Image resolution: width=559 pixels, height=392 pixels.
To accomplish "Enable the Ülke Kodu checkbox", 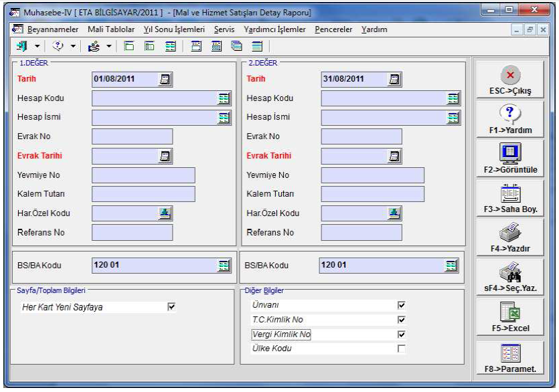I will coord(402,349).
